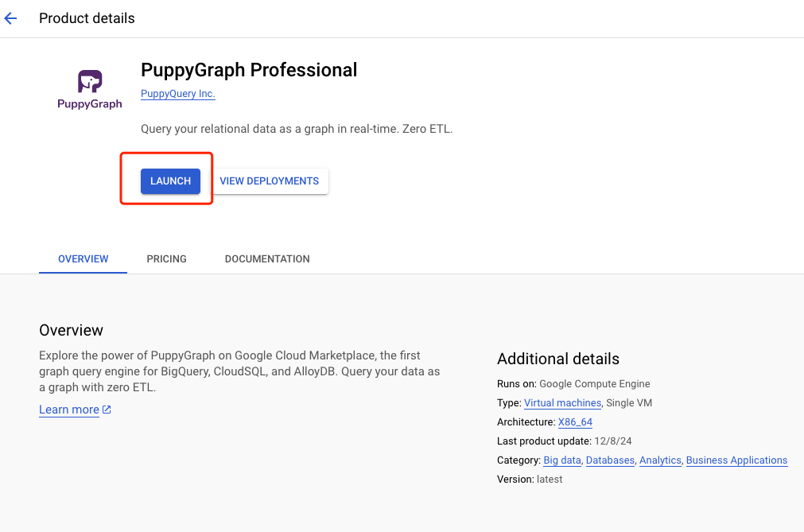Click the overview description paragraph
This screenshot has height=532, width=804.
pos(239,371)
